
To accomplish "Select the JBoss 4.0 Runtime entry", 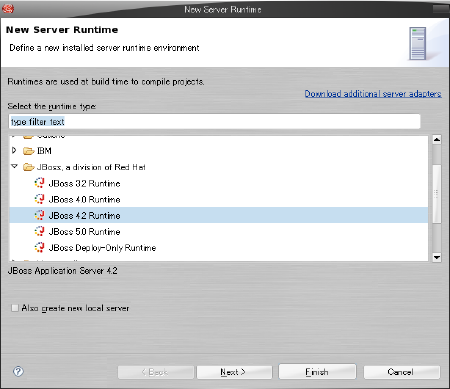I will [84, 199].
